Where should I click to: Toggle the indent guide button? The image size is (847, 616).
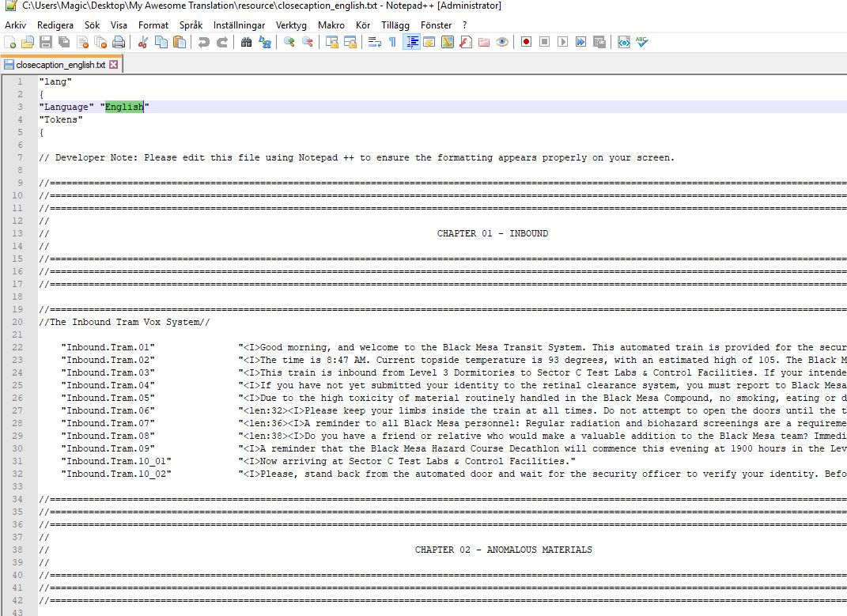click(411, 42)
